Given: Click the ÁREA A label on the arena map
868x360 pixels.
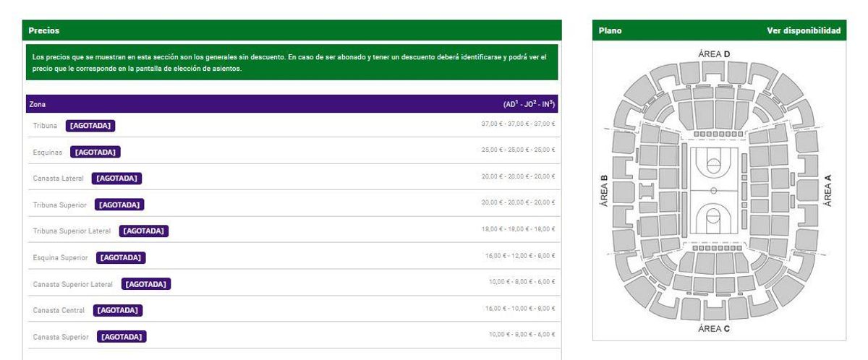Looking at the screenshot, I should click(x=828, y=189).
